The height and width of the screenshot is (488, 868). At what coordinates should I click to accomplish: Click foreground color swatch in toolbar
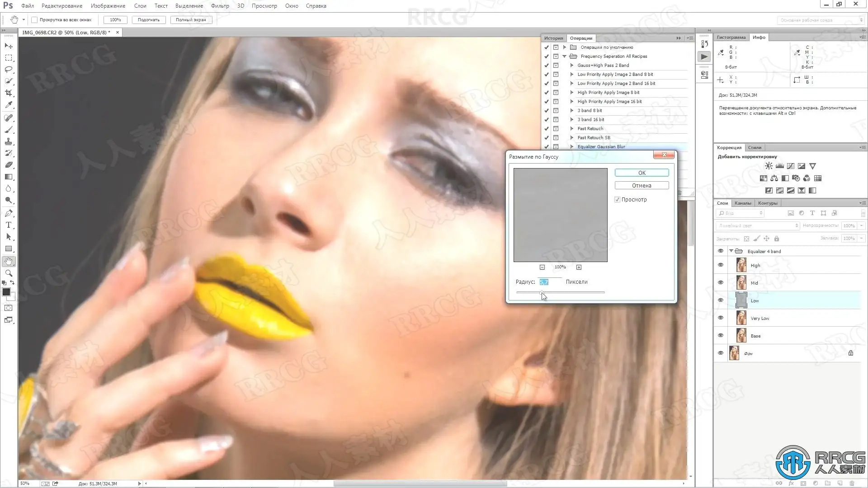pyautogui.click(x=6, y=292)
